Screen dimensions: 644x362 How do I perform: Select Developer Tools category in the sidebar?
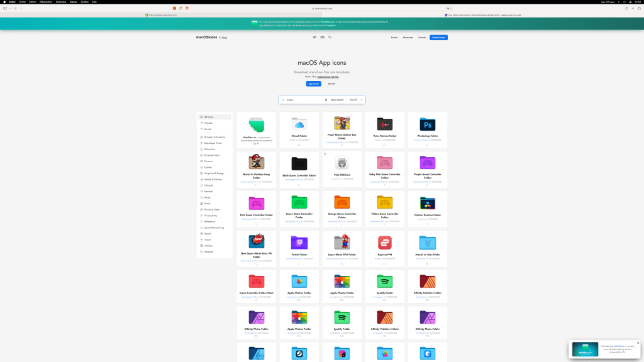point(213,143)
